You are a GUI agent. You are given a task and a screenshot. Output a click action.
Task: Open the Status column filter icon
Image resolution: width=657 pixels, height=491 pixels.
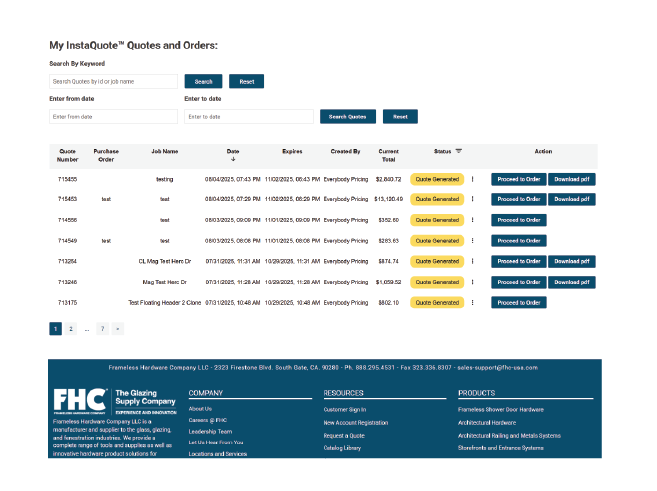[x=458, y=151]
